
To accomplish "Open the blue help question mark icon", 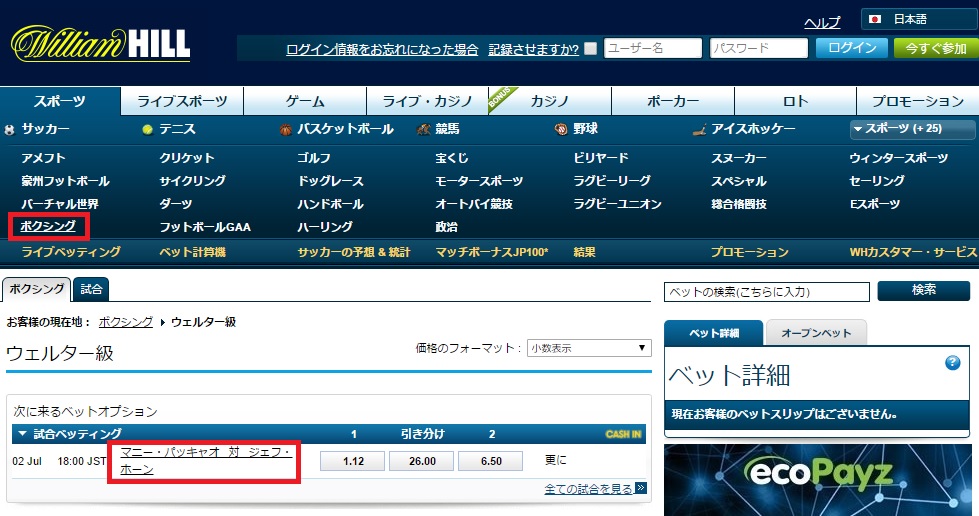I will 952,362.
